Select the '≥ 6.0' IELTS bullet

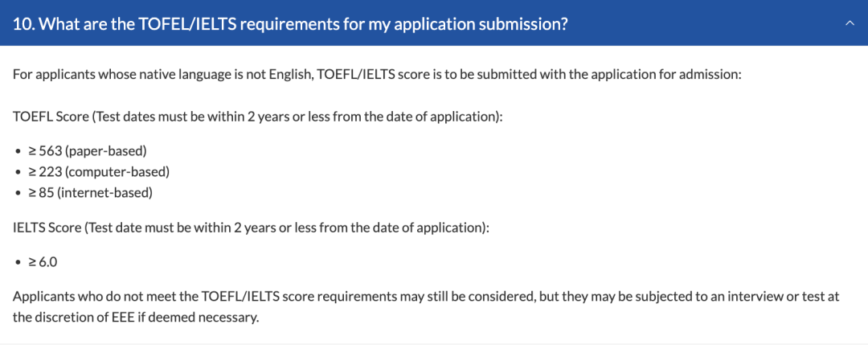click(43, 262)
